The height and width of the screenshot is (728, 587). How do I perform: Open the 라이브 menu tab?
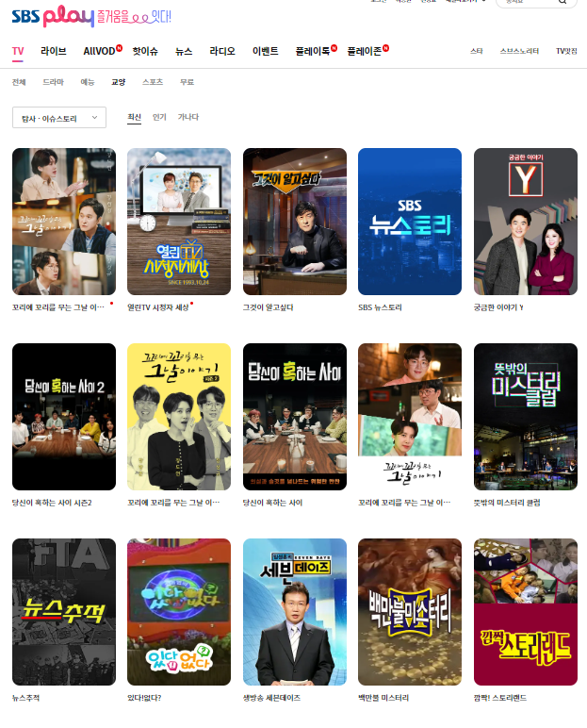pyautogui.click(x=54, y=51)
